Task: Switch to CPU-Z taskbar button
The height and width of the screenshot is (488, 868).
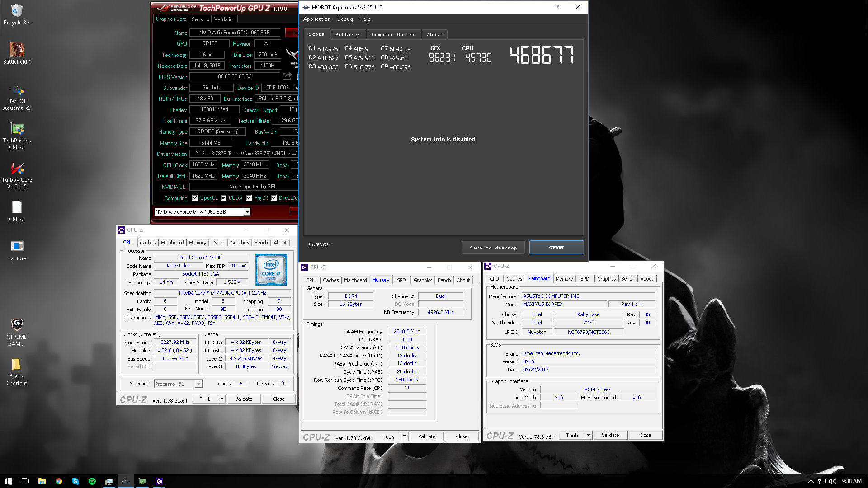Action: click(159, 481)
